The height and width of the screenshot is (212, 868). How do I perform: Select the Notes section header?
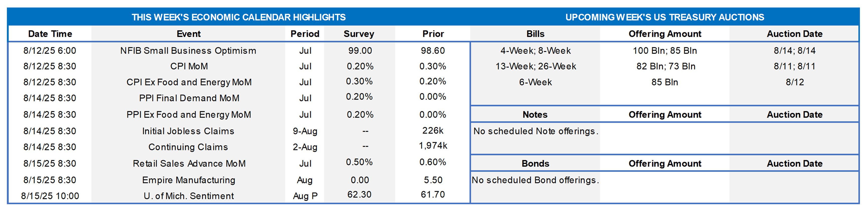(x=535, y=114)
